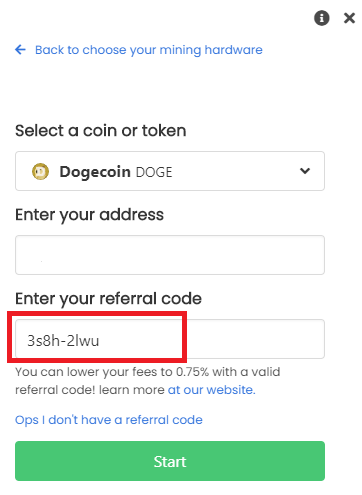The height and width of the screenshot is (495, 362).
Task: Click the "referral code! learn more" text
Action: click(90, 390)
